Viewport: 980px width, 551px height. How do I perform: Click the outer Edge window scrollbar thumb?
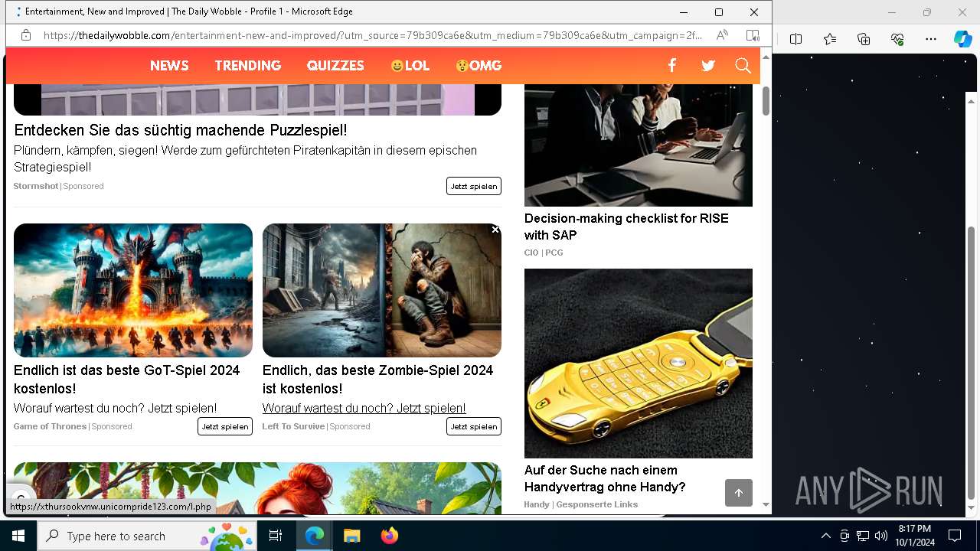coord(972,363)
